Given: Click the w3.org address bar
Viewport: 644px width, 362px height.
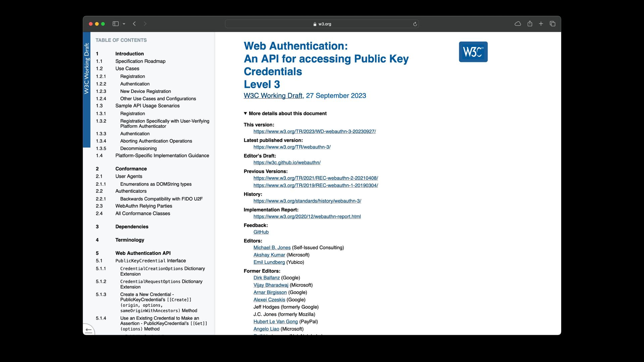Looking at the screenshot, I should 322,24.
